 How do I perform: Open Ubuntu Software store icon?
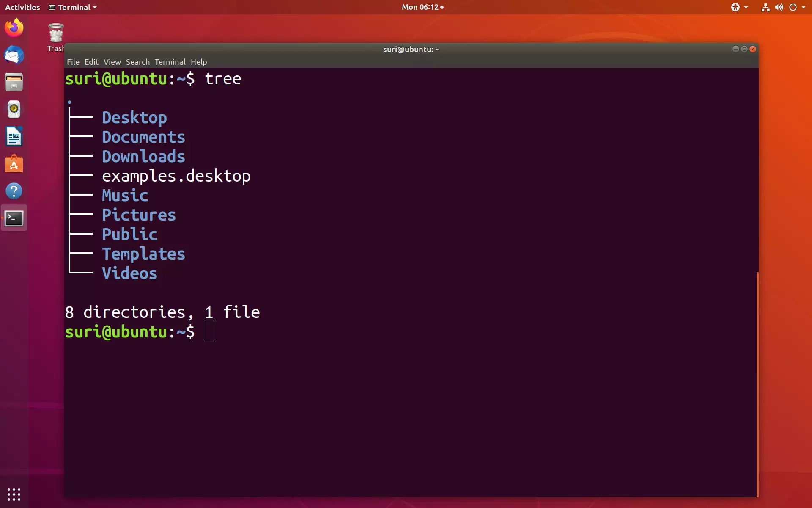14,164
